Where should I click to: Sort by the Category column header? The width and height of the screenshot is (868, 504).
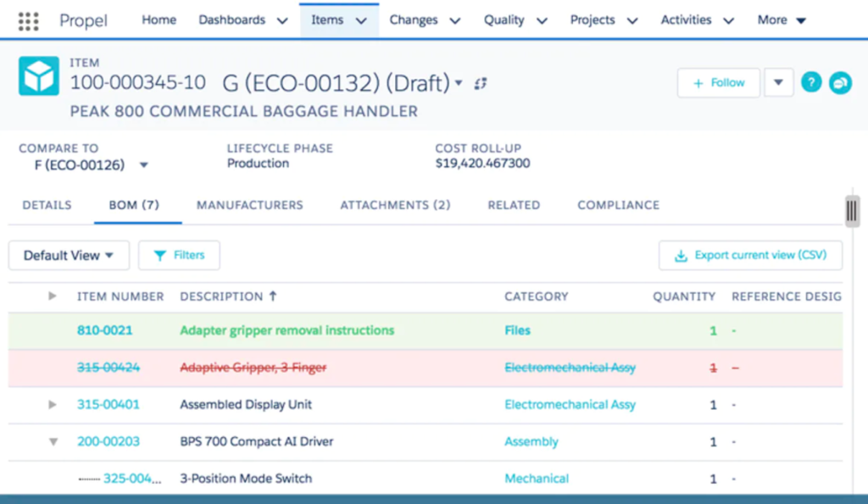pyautogui.click(x=536, y=296)
